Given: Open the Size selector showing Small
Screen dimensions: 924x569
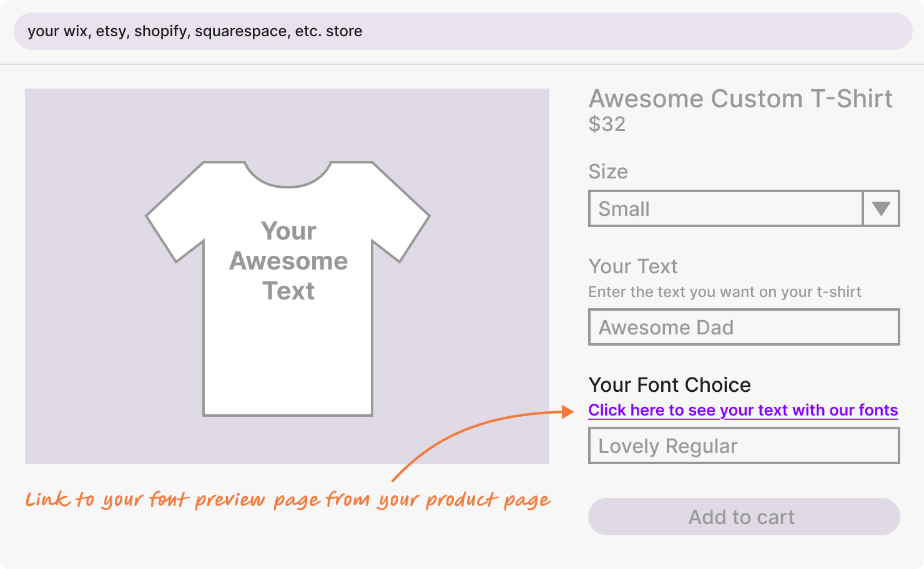Looking at the screenshot, I should (725, 208).
